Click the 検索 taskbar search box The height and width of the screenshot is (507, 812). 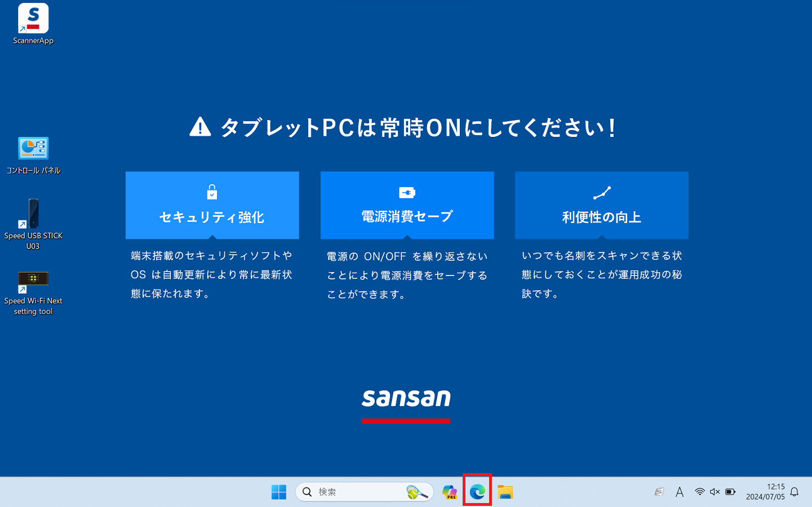365,492
